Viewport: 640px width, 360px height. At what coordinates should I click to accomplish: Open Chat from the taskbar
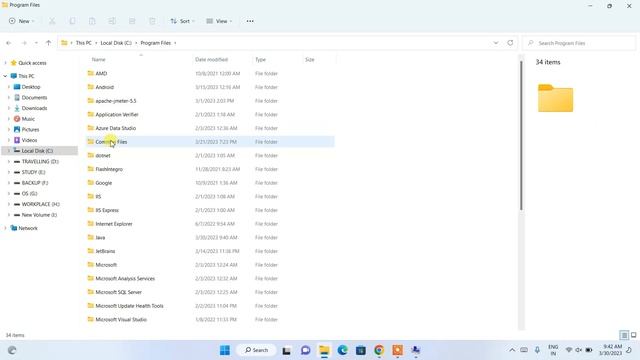(305, 350)
